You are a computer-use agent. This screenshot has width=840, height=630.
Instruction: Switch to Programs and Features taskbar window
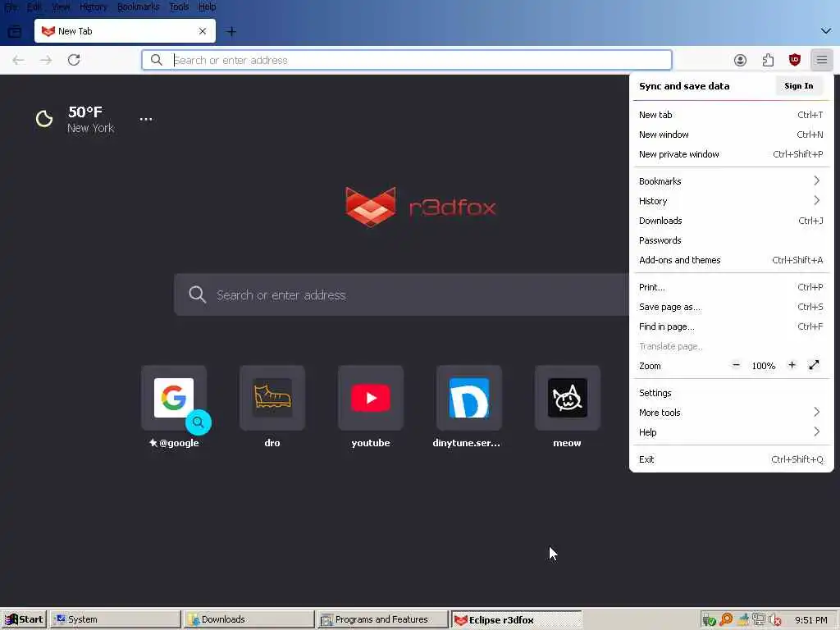(x=382, y=619)
